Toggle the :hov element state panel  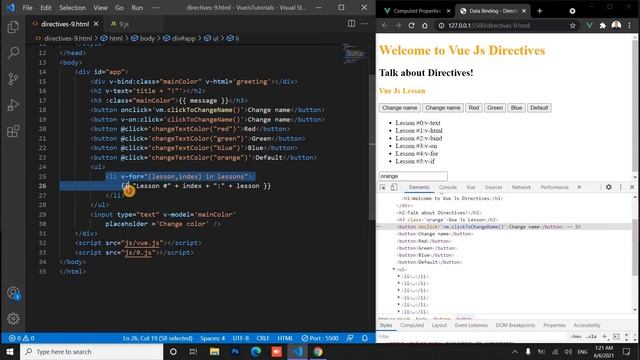(576, 337)
